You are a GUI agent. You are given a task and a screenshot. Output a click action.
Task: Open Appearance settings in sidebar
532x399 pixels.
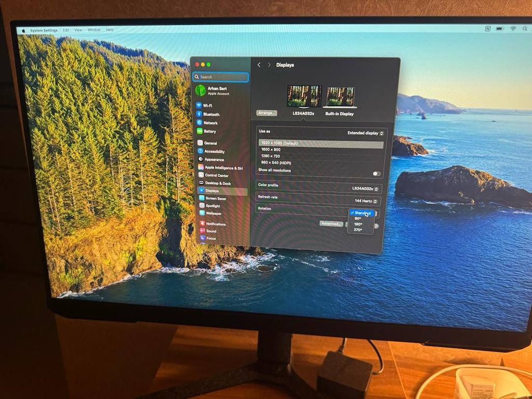click(211, 159)
